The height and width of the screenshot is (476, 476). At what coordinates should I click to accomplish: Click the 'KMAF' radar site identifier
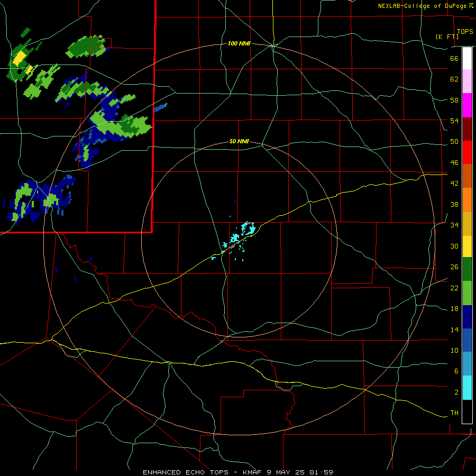[253, 472]
